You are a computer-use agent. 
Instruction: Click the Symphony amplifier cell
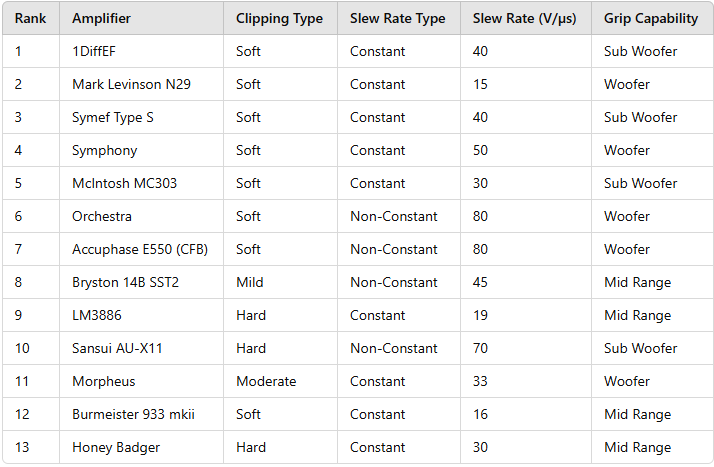coord(141,150)
